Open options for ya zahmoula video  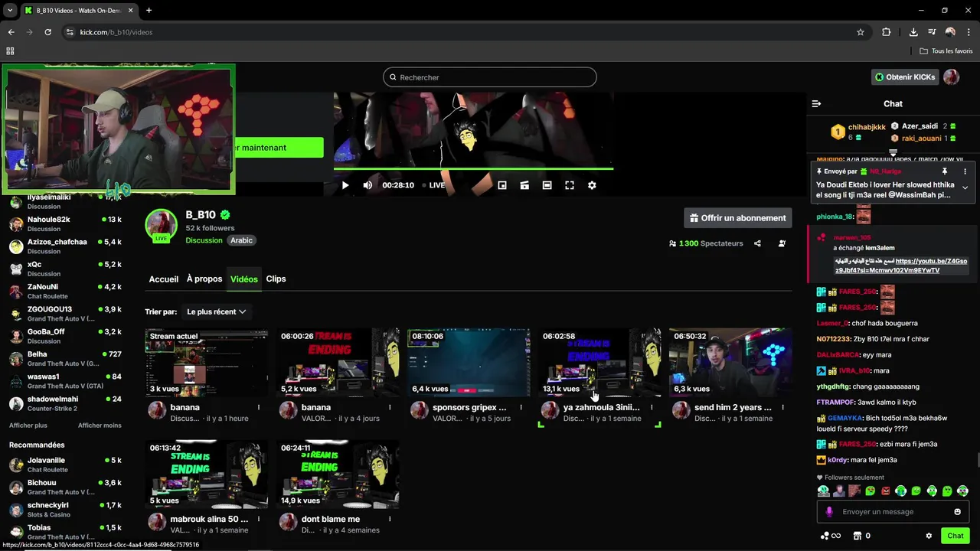pos(652,407)
